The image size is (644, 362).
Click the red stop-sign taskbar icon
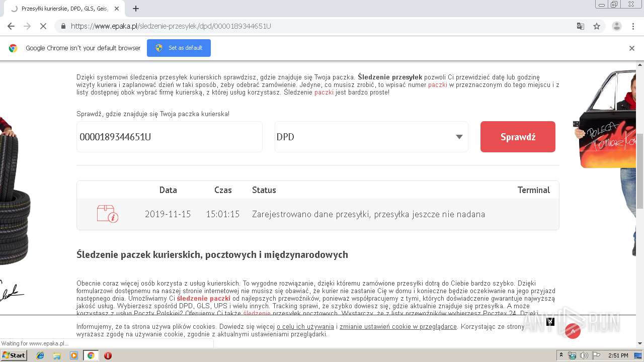(x=108, y=355)
